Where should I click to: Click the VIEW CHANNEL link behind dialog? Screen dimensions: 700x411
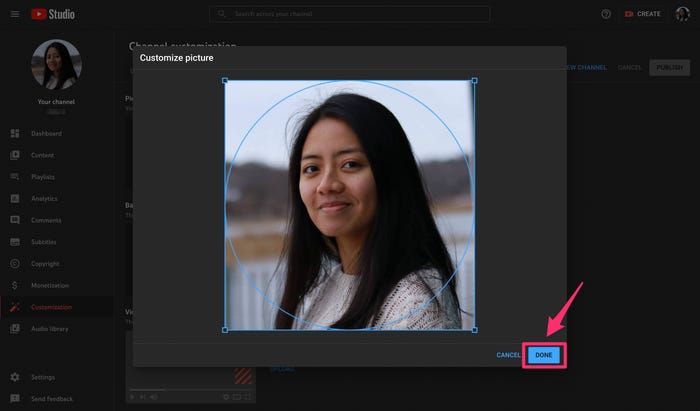[586, 67]
